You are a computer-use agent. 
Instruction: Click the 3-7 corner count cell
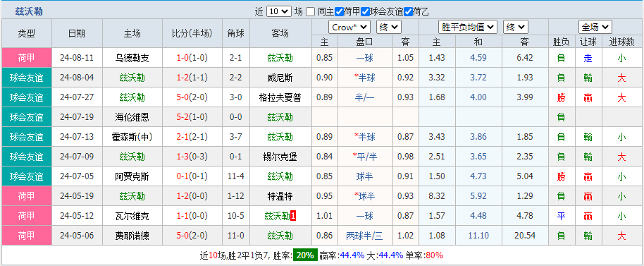point(235,137)
